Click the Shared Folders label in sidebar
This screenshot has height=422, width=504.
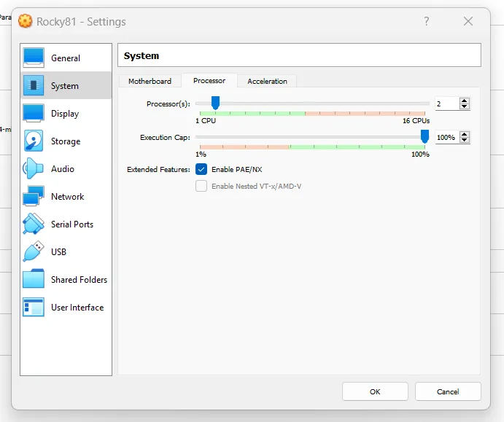click(x=79, y=279)
